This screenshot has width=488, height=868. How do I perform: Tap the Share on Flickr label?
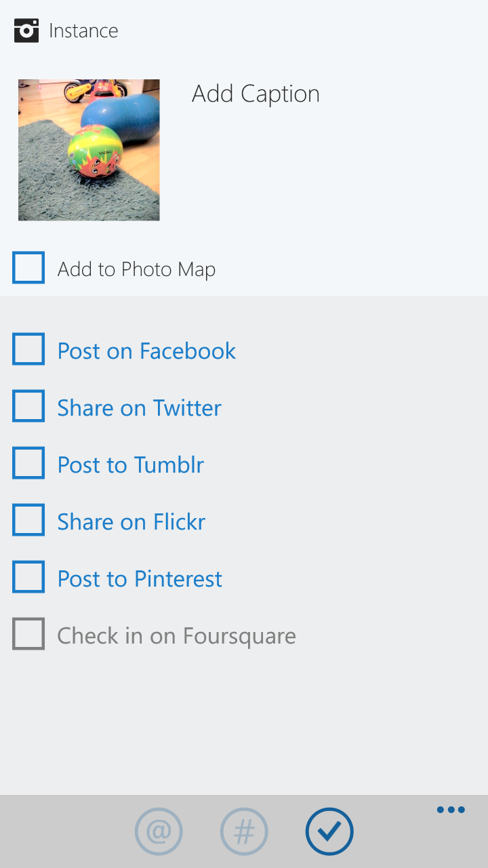click(x=131, y=521)
